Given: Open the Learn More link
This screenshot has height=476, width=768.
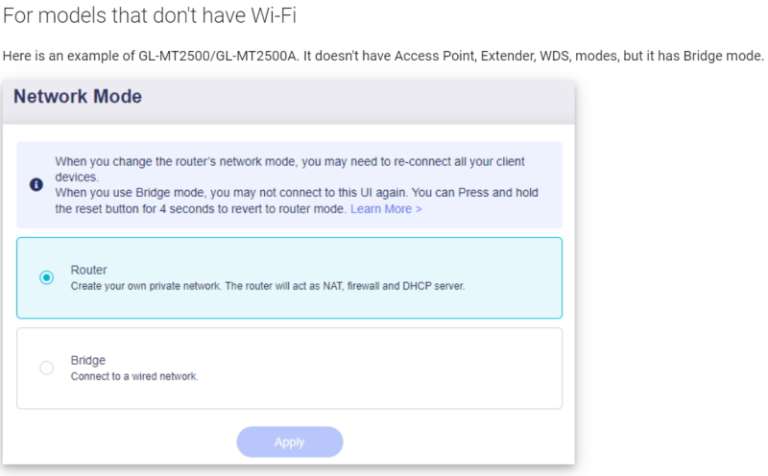Looking at the screenshot, I should [x=386, y=209].
